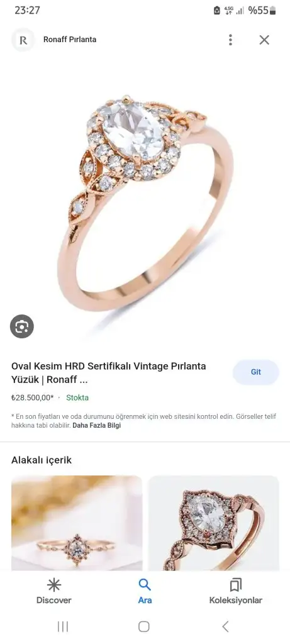This screenshot has height=644, width=290.
Task: Close the image viewer with X
Action: click(264, 40)
